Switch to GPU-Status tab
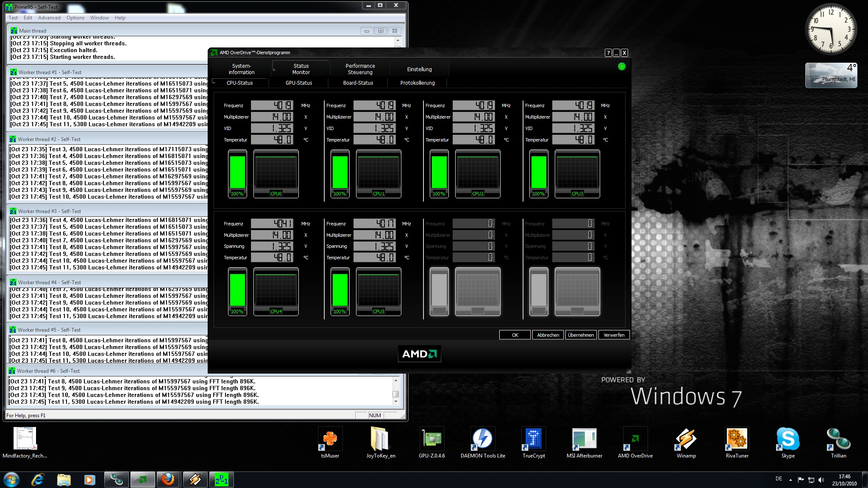Viewport: 868px width, 488px height. (298, 83)
